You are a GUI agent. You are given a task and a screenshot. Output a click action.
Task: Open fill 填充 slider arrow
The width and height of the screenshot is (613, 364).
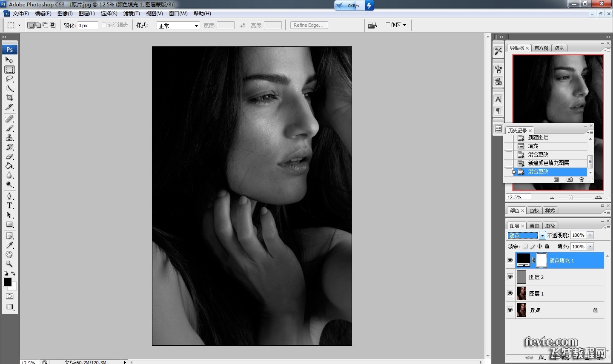pos(590,247)
